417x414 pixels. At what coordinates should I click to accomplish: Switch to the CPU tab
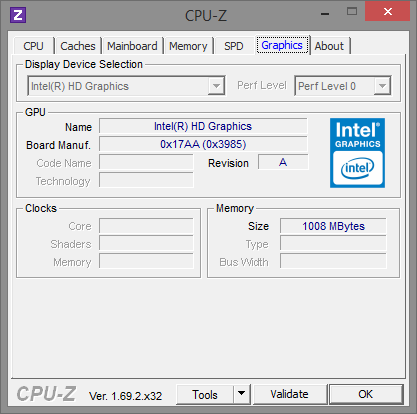pos(33,46)
